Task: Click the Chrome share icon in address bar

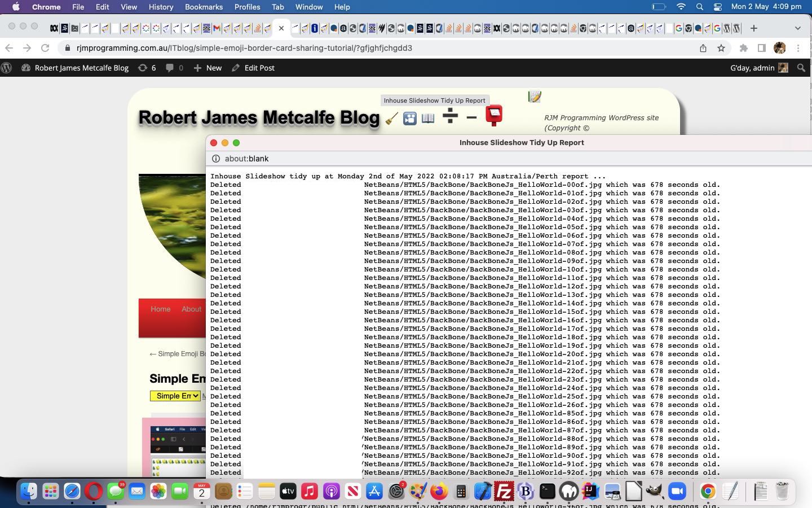Action: tap(703, 48)
